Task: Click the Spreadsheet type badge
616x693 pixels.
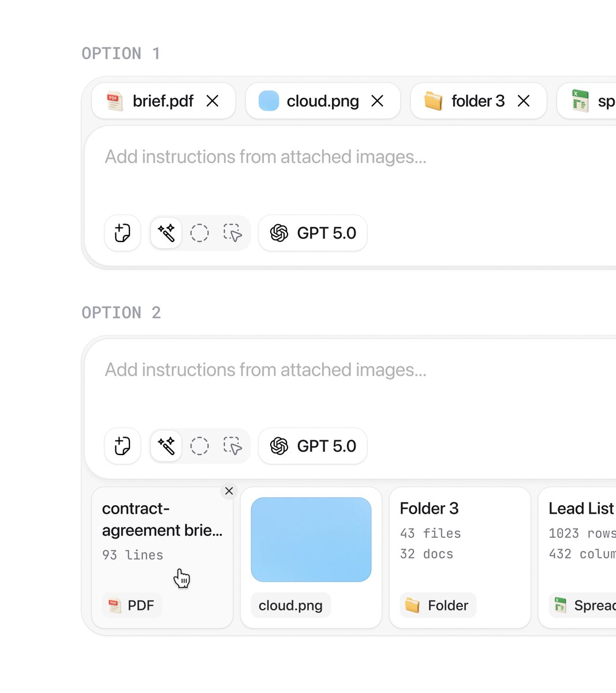Action: pyautogui.click(x=583, y=606)
